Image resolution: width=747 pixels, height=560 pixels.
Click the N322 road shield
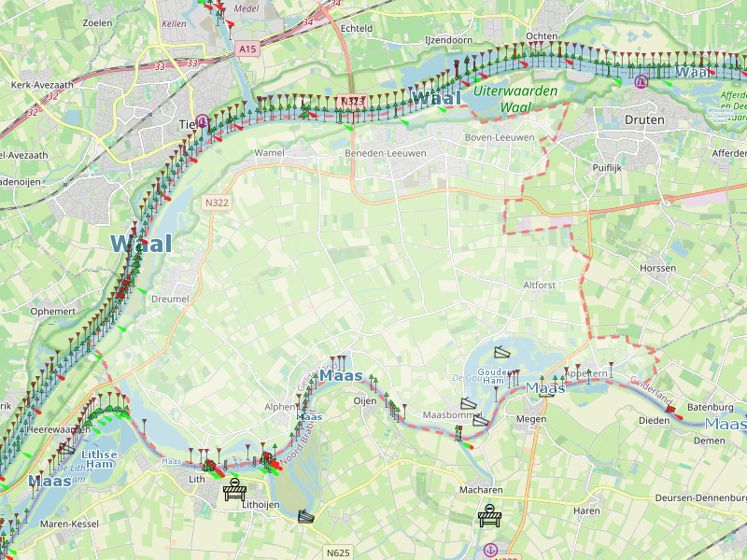click(x=217, y=203)
